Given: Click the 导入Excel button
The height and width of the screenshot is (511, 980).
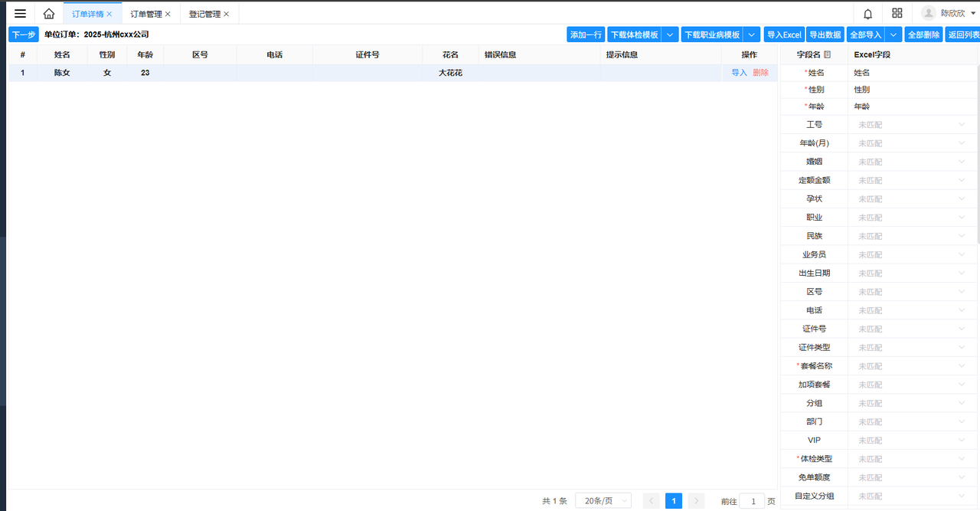Looking at the screenshot, I should tap(784, 35).
